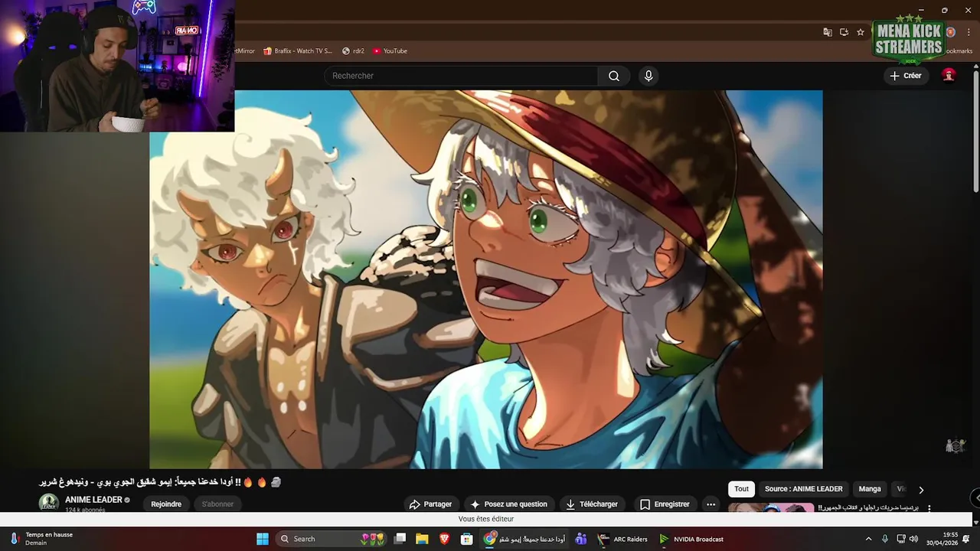Open the rdr2 bookmark
Viewport: 980px width, 551px height.
tap(353, 51)
